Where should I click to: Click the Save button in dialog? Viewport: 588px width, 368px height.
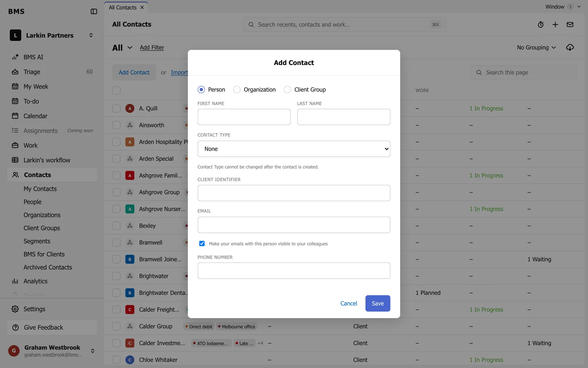tap(378, 303)
